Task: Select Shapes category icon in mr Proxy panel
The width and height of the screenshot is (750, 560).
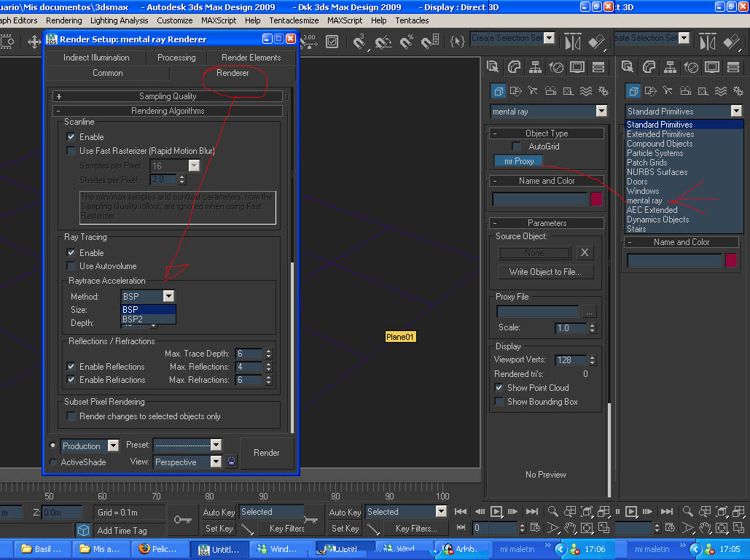Action: tap(515, 90)
